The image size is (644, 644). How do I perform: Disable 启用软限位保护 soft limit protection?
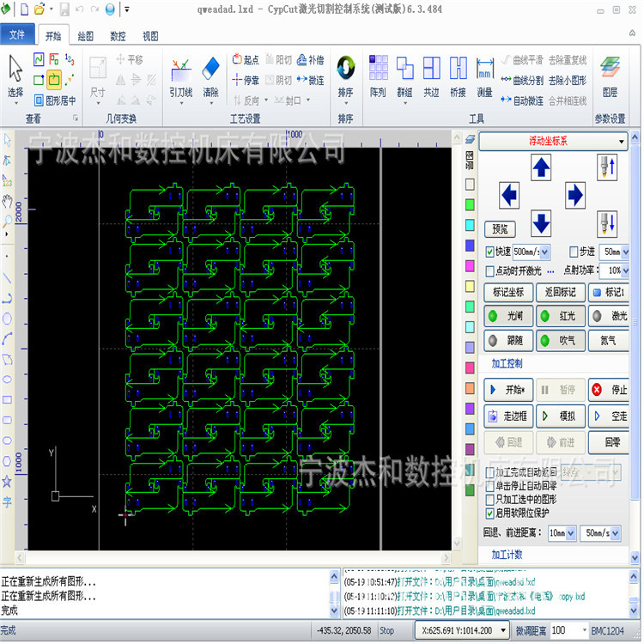[490, 513]
